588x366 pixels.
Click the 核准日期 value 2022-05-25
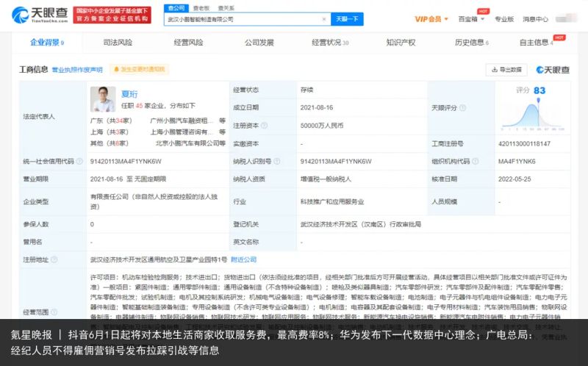(x=514, y=179)
